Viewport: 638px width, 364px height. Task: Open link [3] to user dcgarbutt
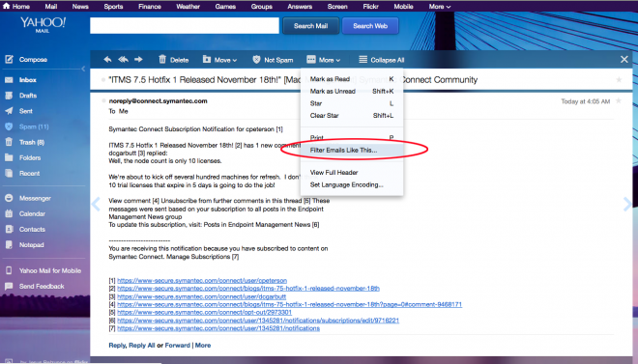tap(201, 296)
